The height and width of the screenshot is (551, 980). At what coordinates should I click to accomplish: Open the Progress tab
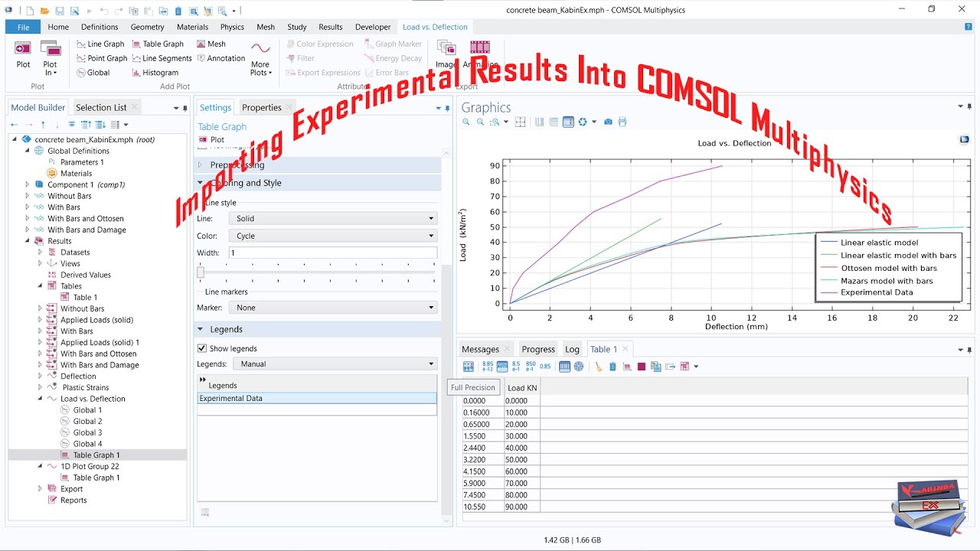pos(538,349)
